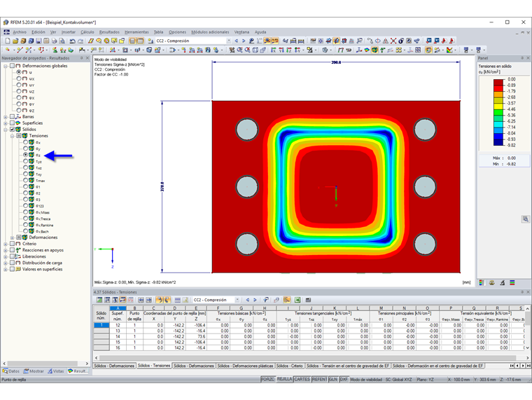Toggle REFENT status bar button

(319, 379)
